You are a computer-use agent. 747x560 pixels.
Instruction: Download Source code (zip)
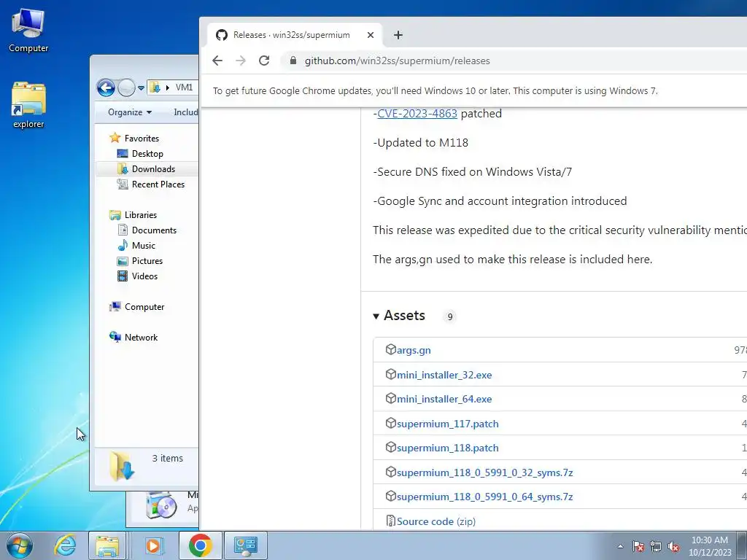click(436, 521)
